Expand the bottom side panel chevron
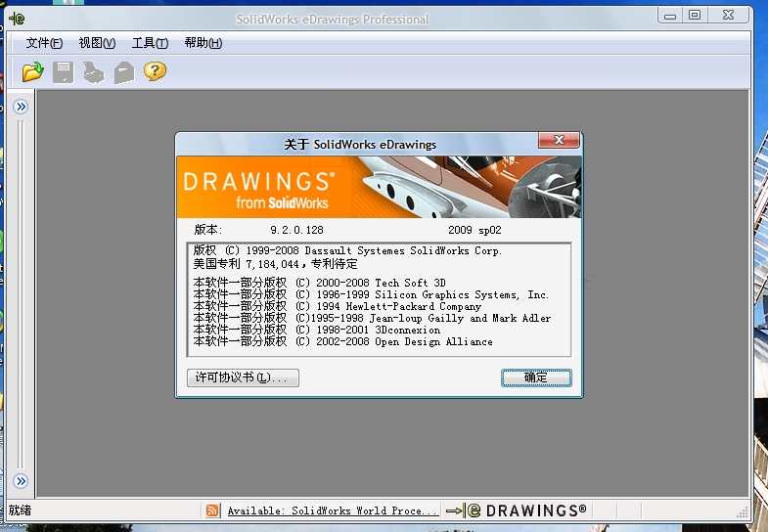This screenshot has height=532, width=768. (21, 481)
